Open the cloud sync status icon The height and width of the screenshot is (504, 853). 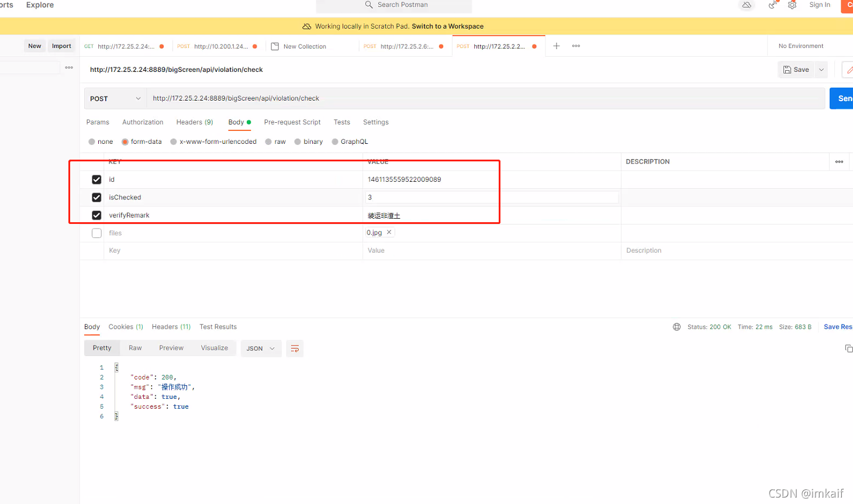pyautogui.click(x=747, y=5)
